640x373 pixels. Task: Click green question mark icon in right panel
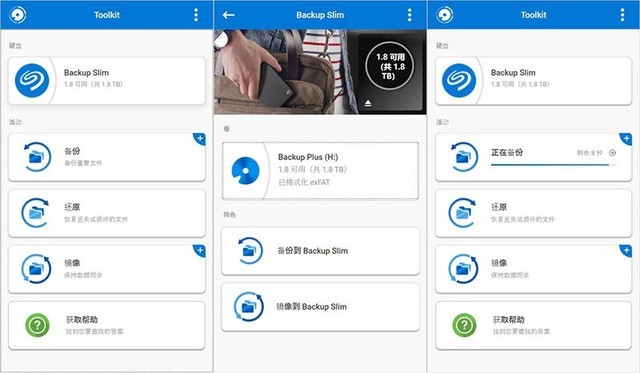pos(464,325)
